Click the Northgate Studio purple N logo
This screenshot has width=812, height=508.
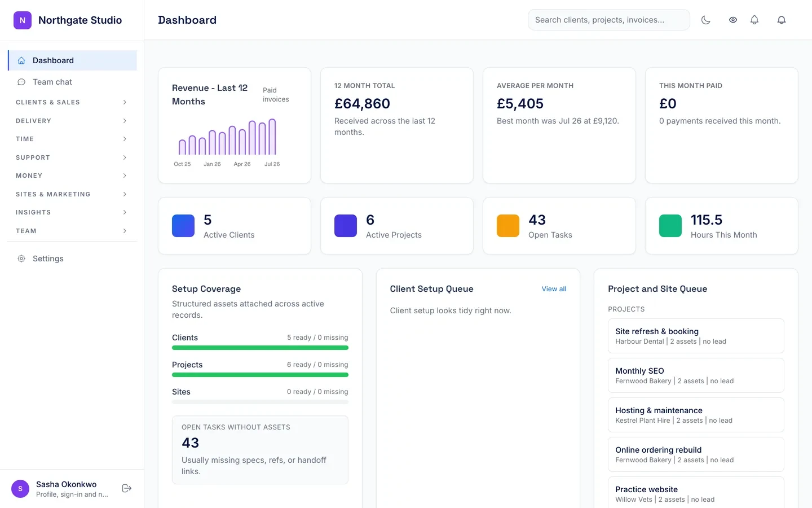[x=23, y=20]
